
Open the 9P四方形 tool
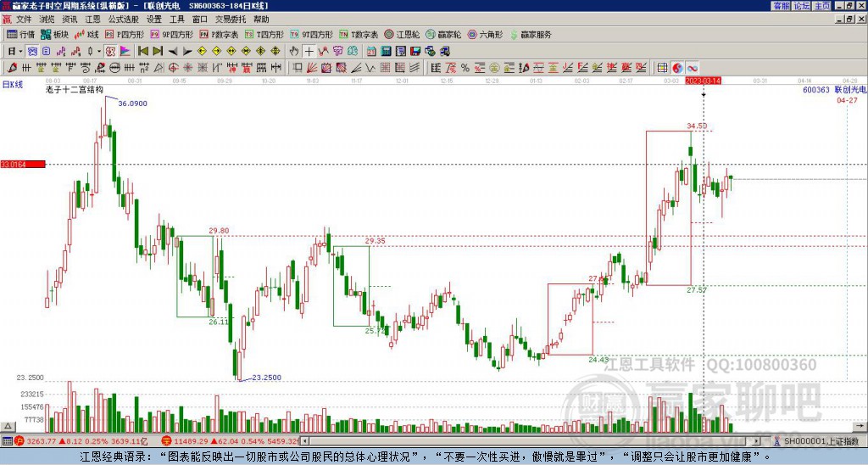[x=171, y=34]
